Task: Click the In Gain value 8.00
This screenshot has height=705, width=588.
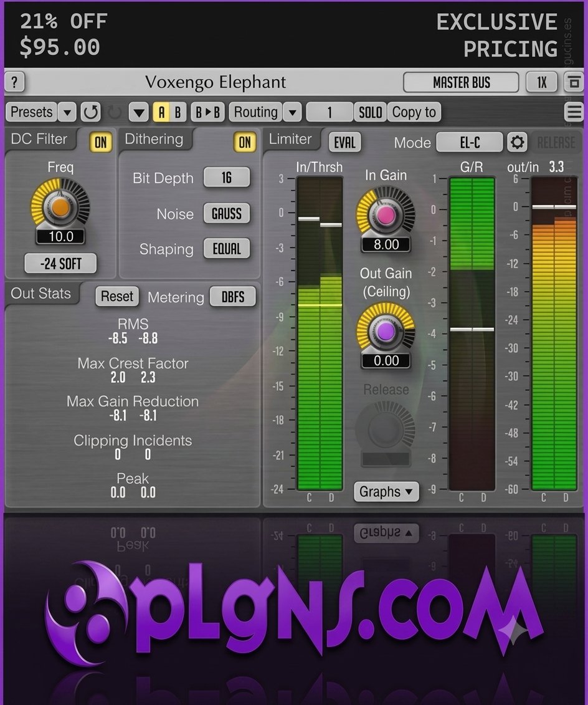Action: pos(386,244)
